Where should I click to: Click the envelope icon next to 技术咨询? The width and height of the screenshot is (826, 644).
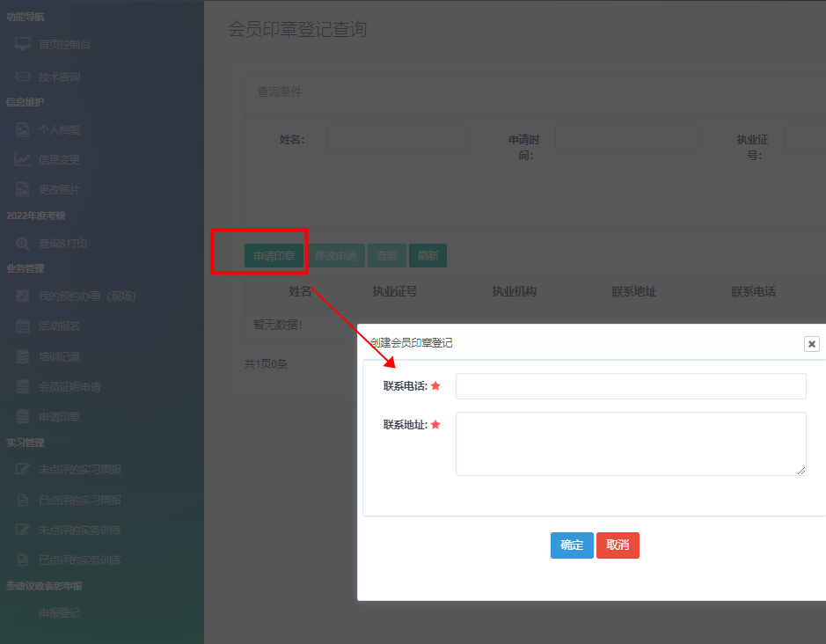click(23, 77)
